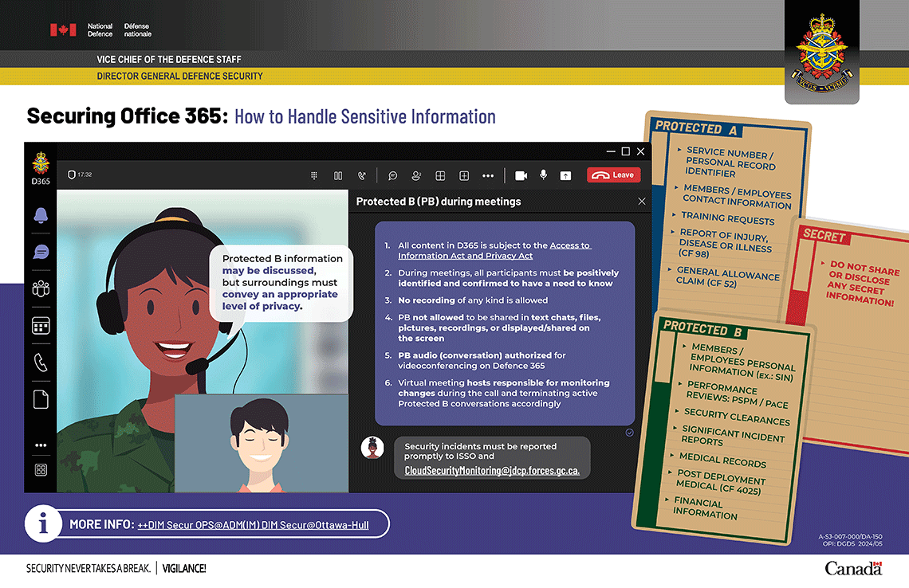The height and width of the screenshot is (588, 909).
Task: Open the Activity bell in sidebar
Action: 41,215
